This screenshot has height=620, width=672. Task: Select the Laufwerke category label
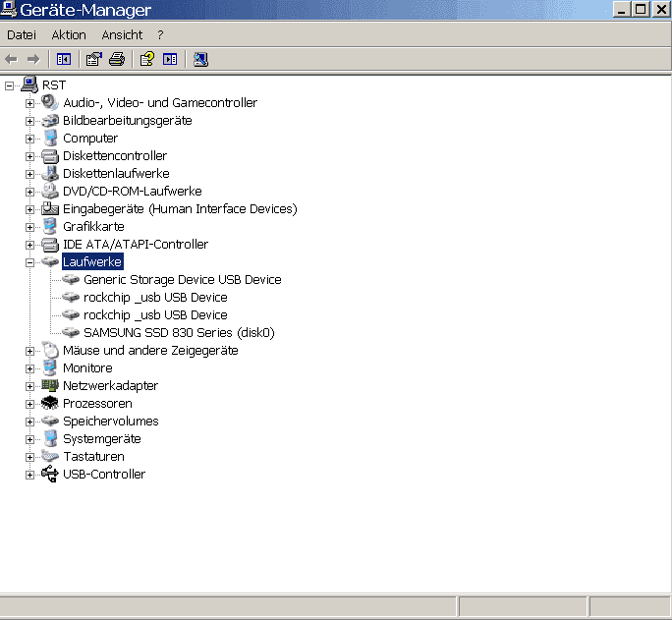coord(92,261)
